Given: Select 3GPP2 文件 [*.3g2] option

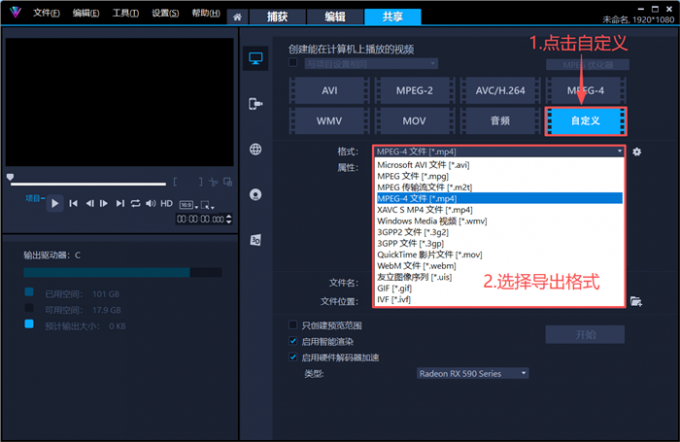Looking at the screenshot, I should (499, 232).
